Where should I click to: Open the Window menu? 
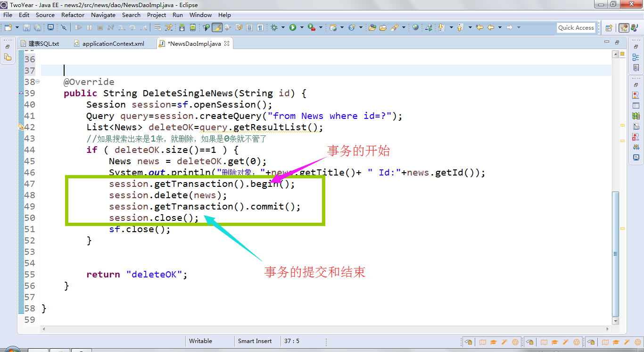pyautogui.click(x=201, y=15)
